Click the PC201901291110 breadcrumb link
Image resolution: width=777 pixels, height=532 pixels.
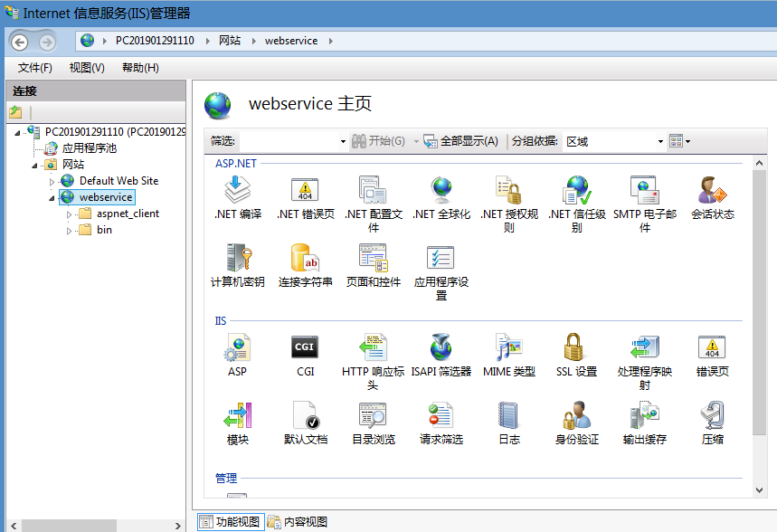pos(155,41)
